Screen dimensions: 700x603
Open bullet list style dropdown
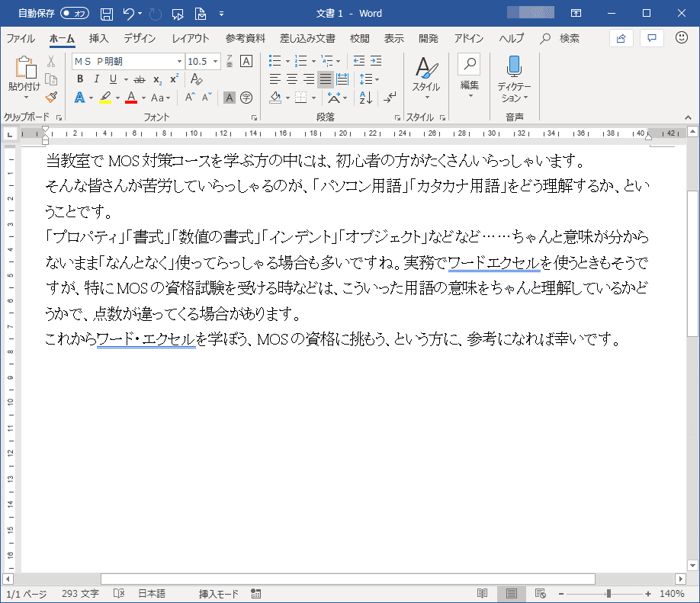[x=287, y=61]
